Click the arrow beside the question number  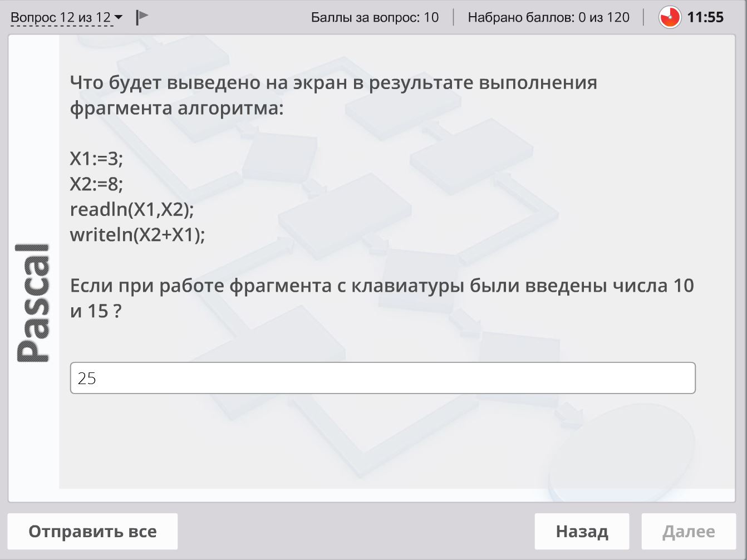119,18
